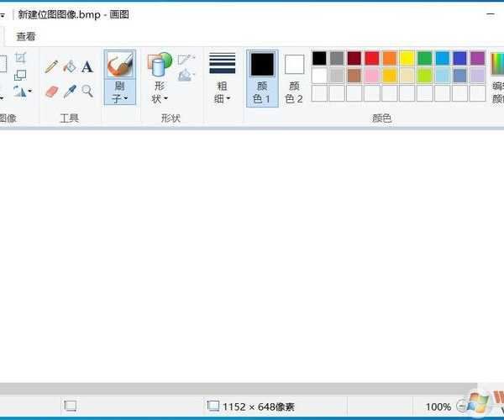Click the 100% zoom level text
Screen dimensions: 504x420
tap(438, 407)
